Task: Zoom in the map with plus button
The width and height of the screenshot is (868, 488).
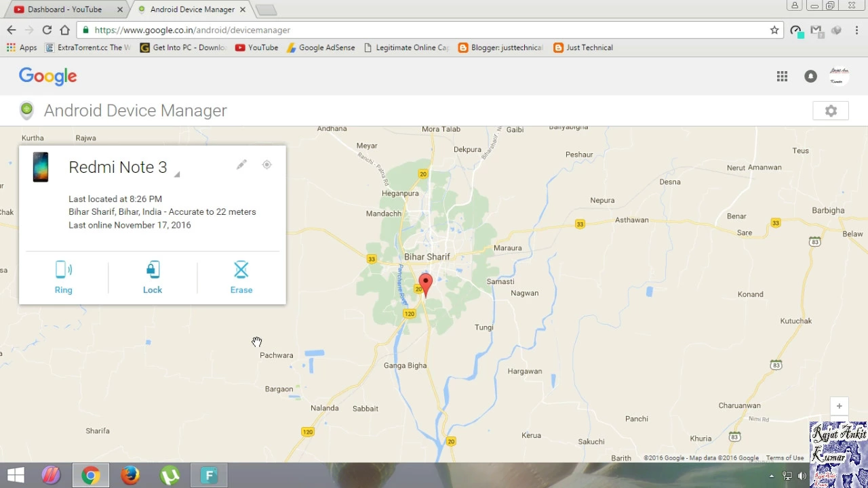Action: click(x=839, y=406)
